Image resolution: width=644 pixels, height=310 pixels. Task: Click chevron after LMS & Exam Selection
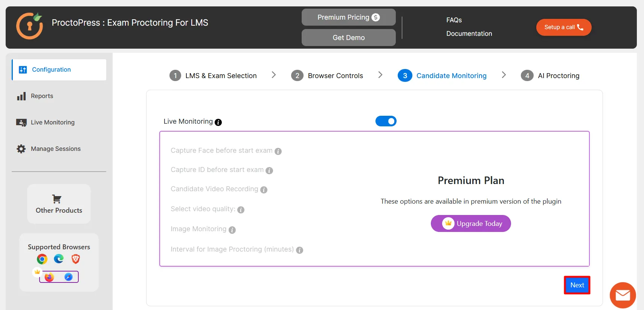274,75
